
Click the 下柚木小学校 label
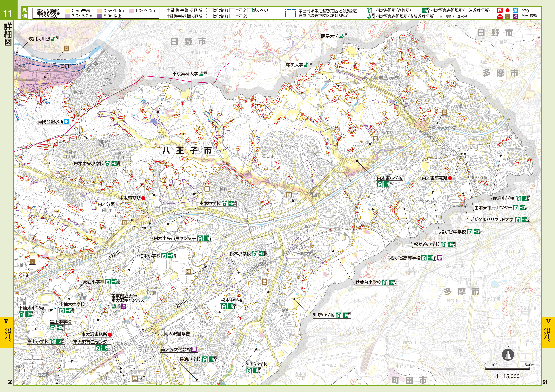[148, 256]
